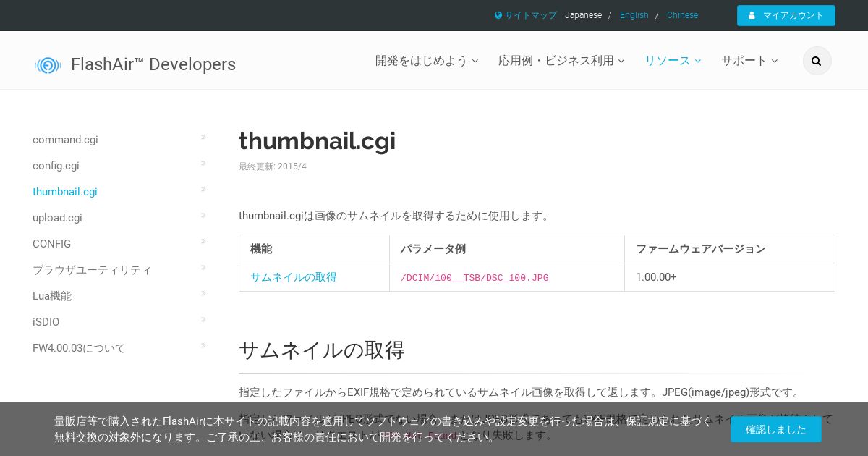This screenshot has height=456, width=868.
Task: Click the chevron next to FW4.00.03について
Action: [203, 345]
